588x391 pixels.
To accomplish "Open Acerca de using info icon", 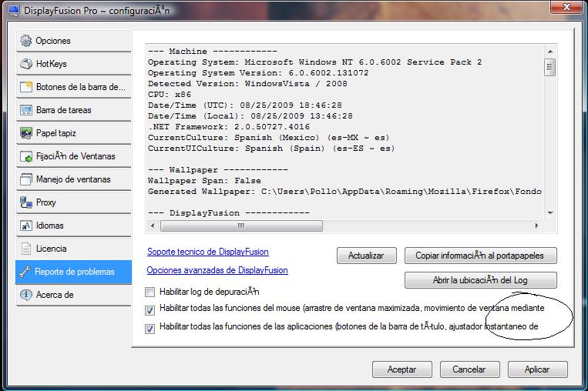I will pyautogui.click(x=25, y=295).
